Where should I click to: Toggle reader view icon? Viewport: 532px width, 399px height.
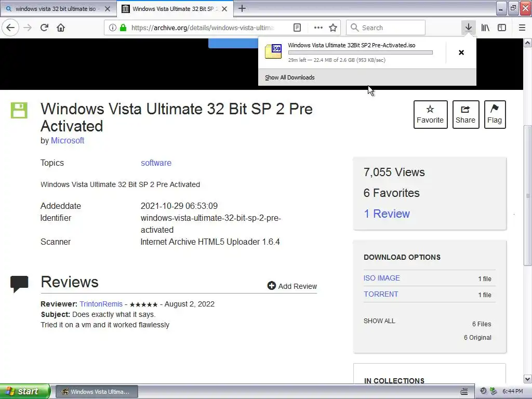coord(297,28)
